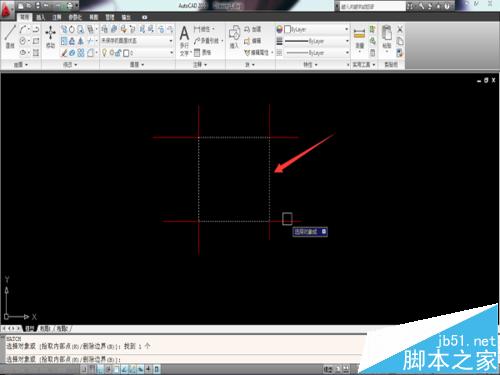Select the Arc tool icon
The width and height of the screenshot is (500, 375).
coord(23,29)
